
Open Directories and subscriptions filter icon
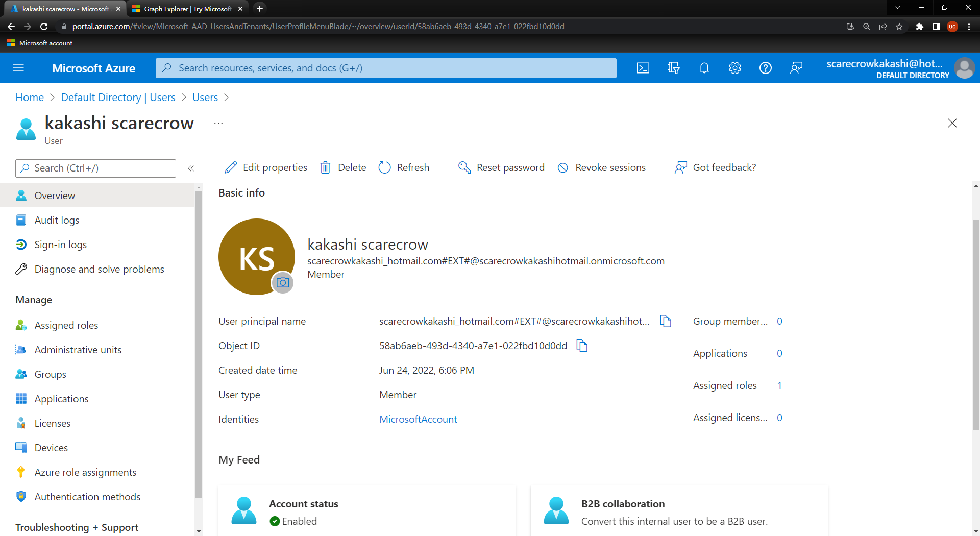click(674, 68)
